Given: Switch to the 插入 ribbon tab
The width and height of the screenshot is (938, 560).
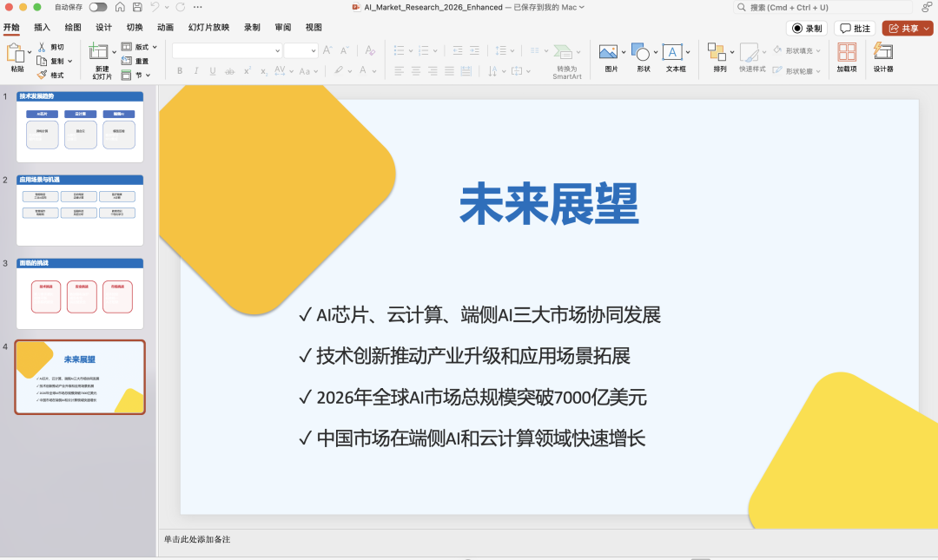Looking at the screenshot, I should (42, 27).
